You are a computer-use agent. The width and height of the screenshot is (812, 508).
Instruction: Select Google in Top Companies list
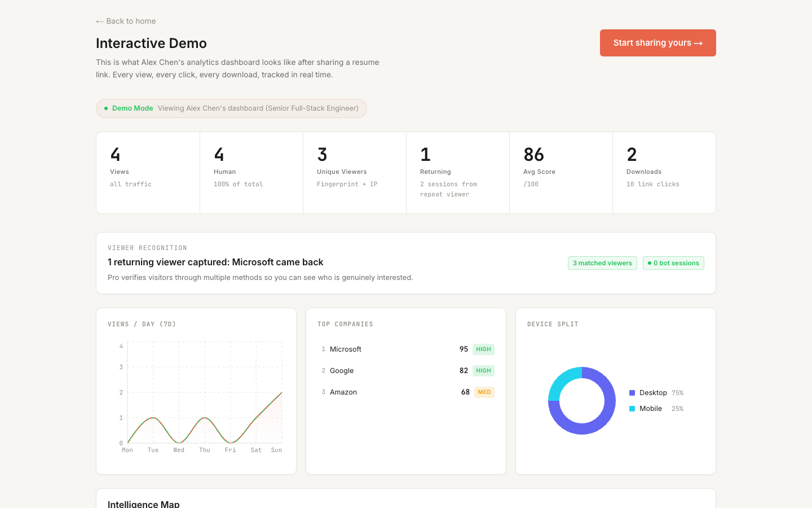341,370
